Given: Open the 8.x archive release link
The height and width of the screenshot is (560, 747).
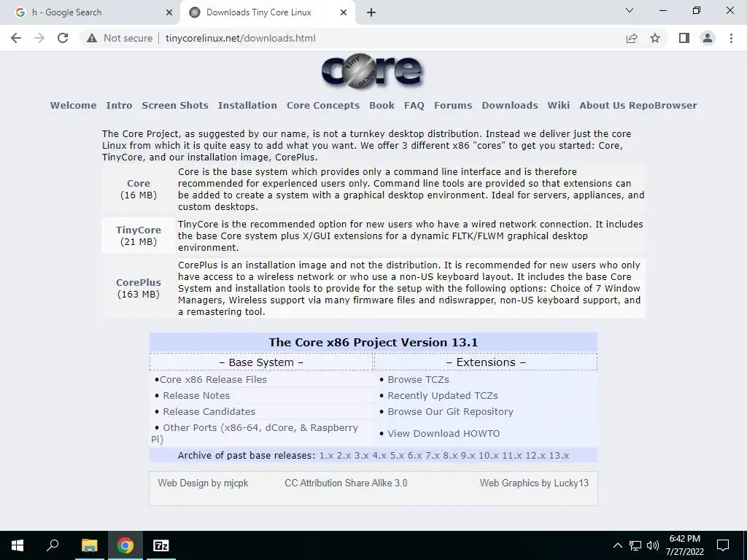Looking at the screenshot, I should (450, 455).
